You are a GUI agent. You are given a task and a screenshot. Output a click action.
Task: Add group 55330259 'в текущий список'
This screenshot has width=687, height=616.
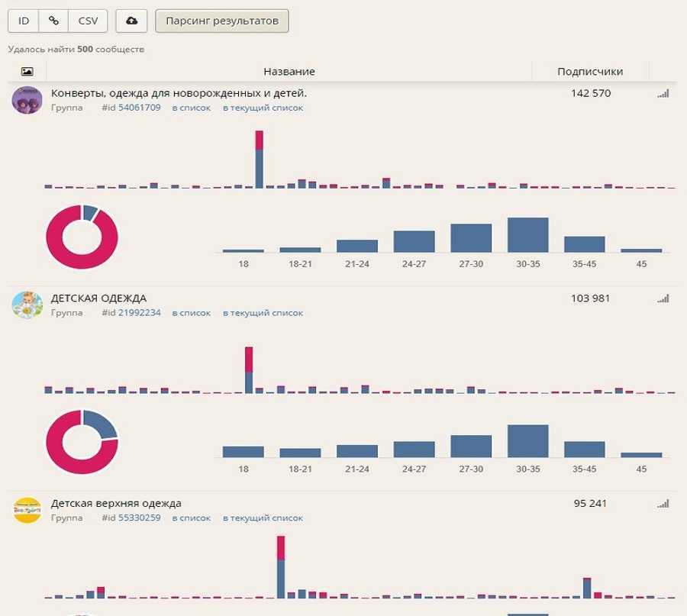pos(263,518)
